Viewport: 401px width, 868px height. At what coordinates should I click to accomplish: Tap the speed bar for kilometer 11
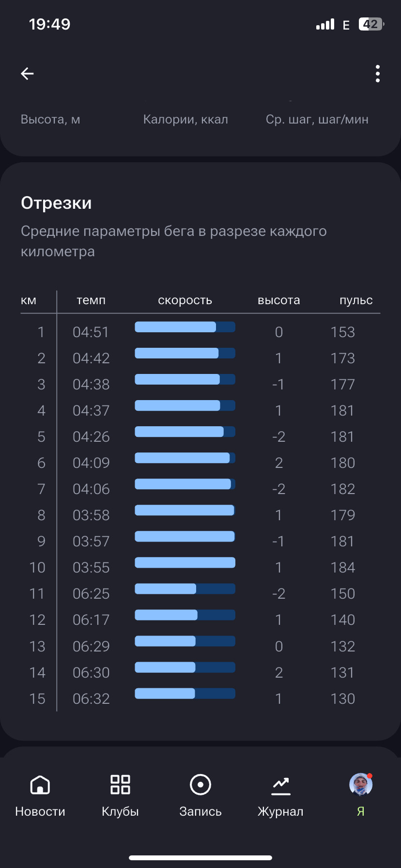click(185, 589)
